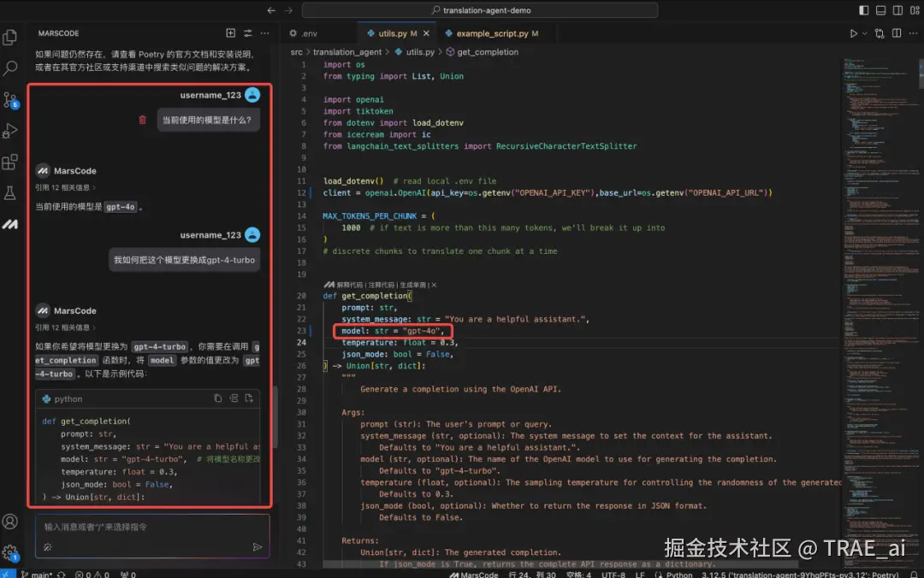Create new file from code block
The image size is (924, 578).
249,398
